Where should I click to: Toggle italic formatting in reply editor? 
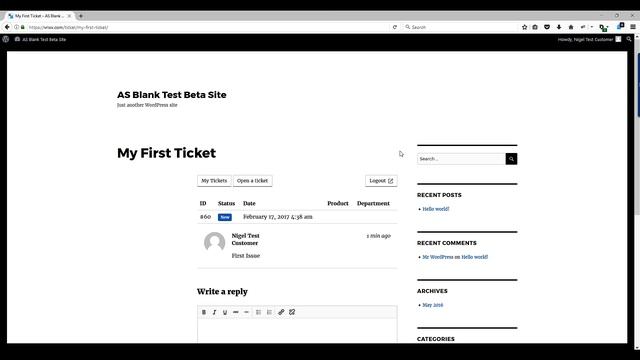[214, 312]
